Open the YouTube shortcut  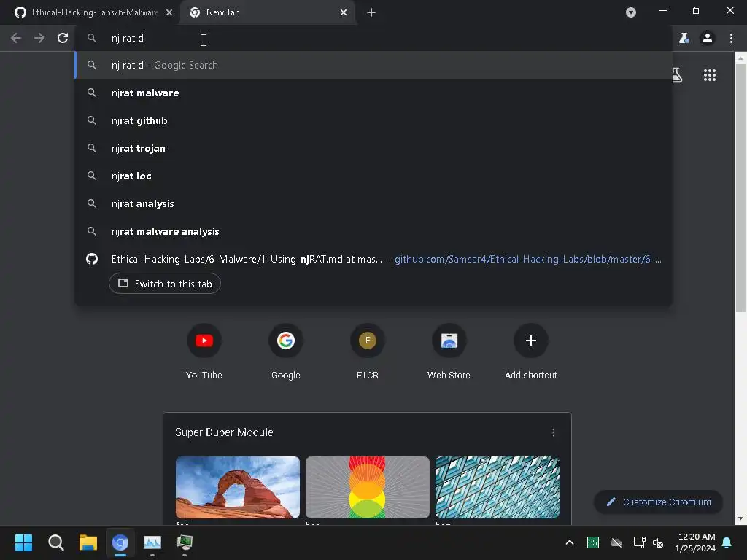click(204, 352)
